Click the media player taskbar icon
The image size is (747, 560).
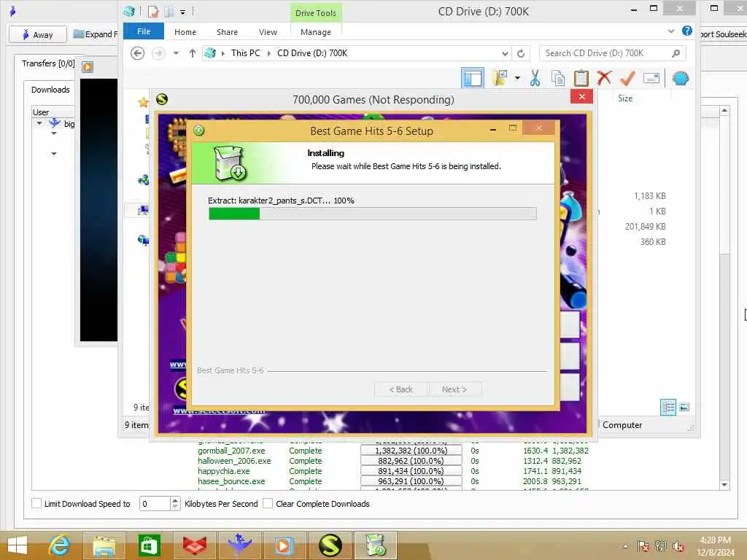pos(284,545)
